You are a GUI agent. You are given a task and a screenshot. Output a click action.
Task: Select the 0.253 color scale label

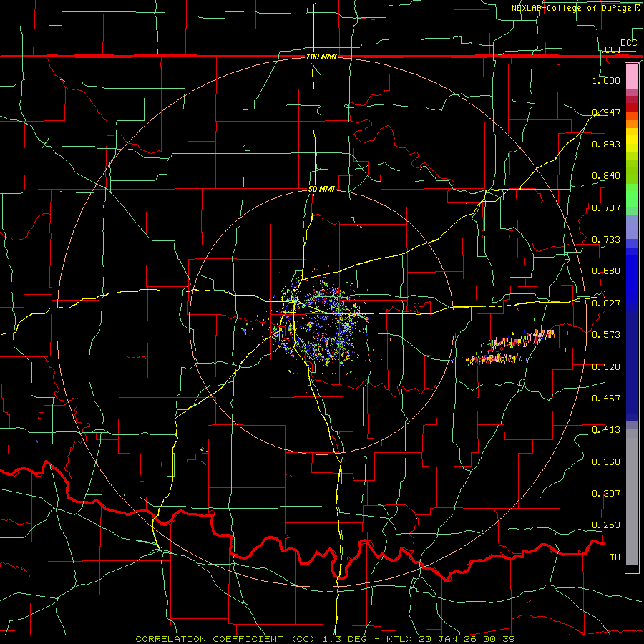[606, 525]
